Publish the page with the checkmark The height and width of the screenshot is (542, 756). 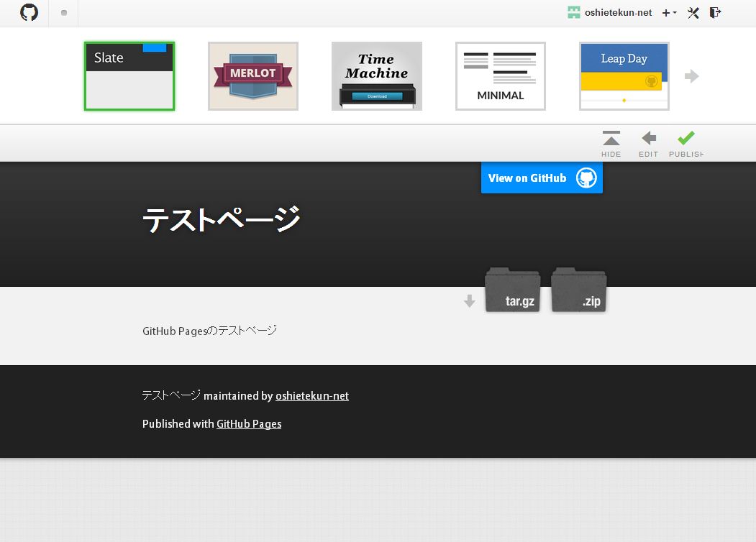686,144
